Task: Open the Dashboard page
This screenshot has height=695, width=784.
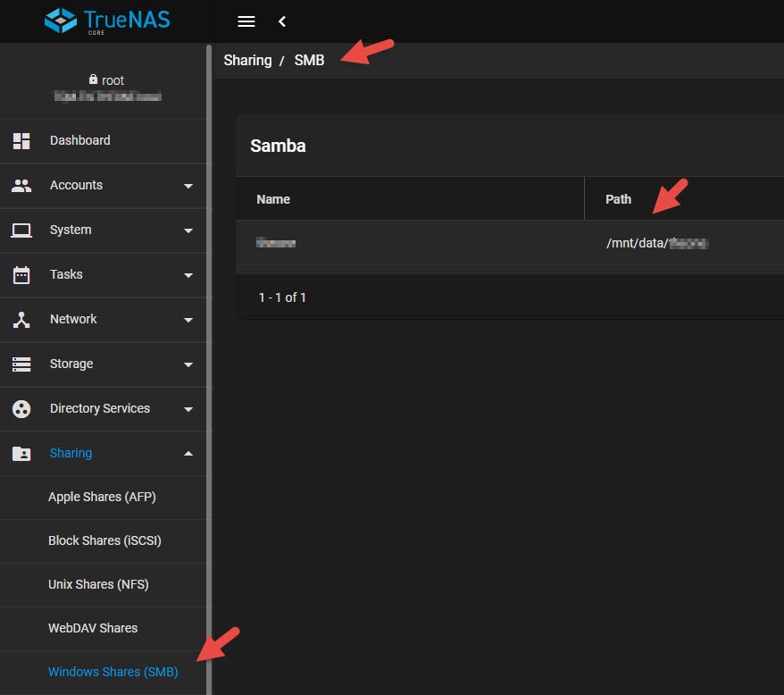Action: [x=103, y=140]
